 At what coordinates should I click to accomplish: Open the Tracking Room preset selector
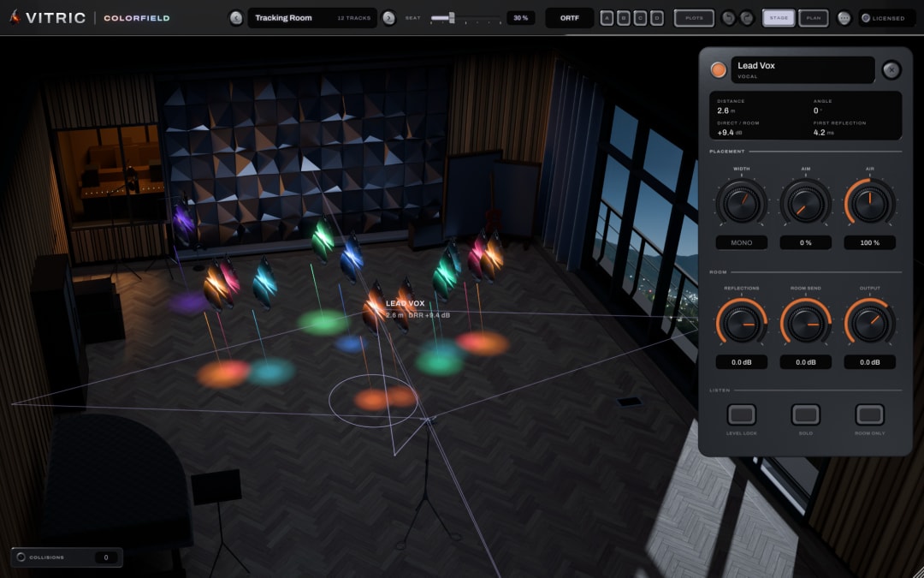[x=312, y=18]
